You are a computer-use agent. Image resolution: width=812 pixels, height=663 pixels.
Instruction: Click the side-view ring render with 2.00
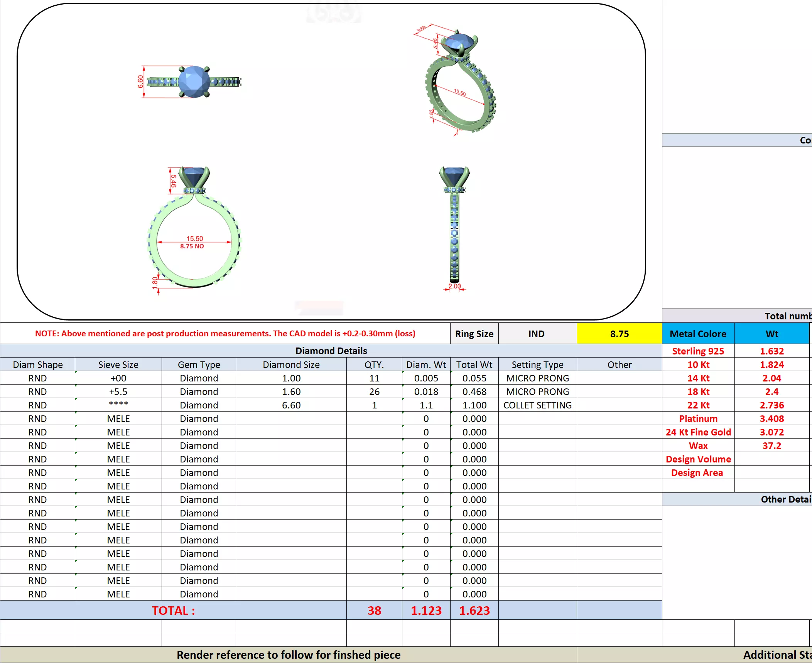tap(454, 228)
